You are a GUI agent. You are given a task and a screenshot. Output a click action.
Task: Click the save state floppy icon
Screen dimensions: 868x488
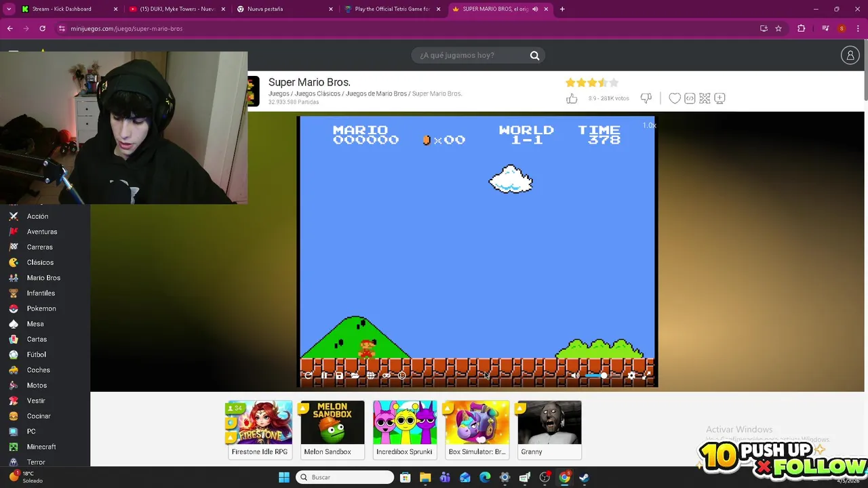[x=339, y=375]
